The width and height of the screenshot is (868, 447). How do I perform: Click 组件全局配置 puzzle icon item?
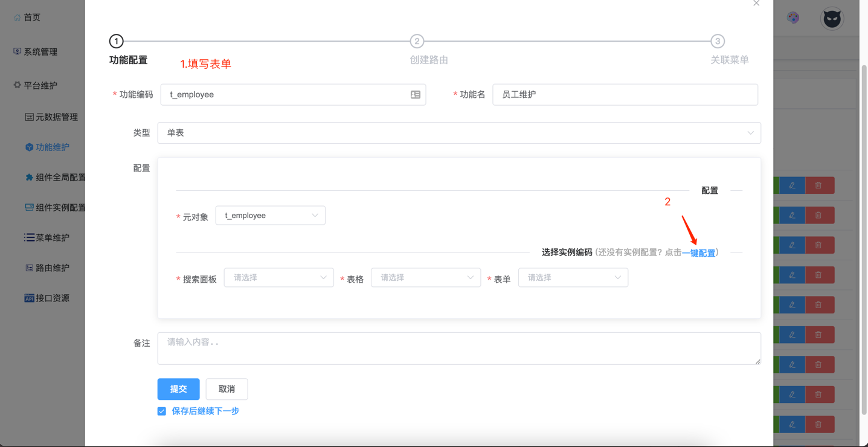click(x=54, y=178)
